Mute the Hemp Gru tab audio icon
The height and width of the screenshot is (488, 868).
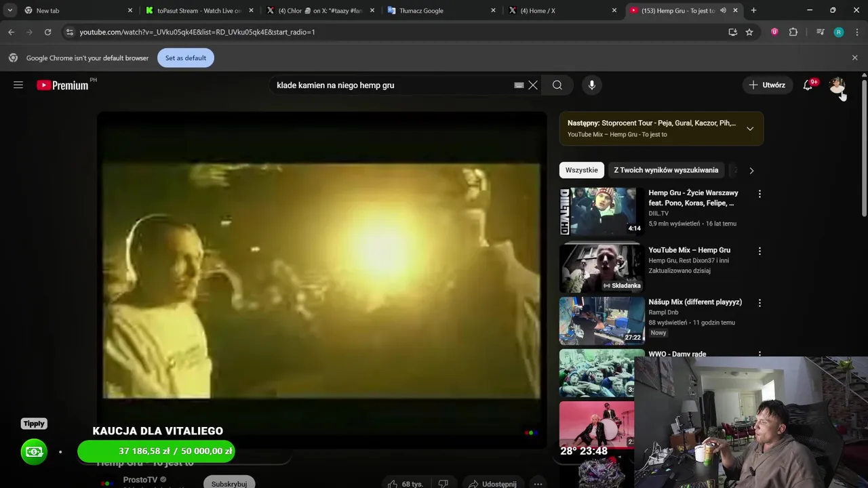click(723, 10)
